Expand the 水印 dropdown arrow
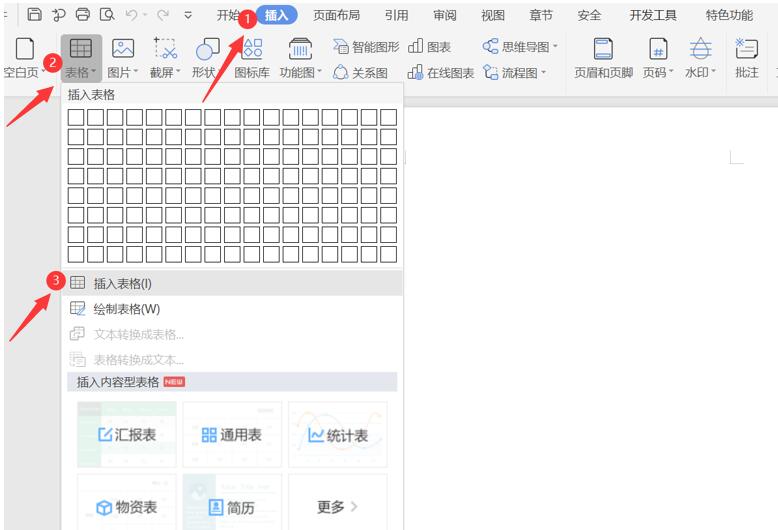This screenshot has height=530, width=778. (713, 72)
